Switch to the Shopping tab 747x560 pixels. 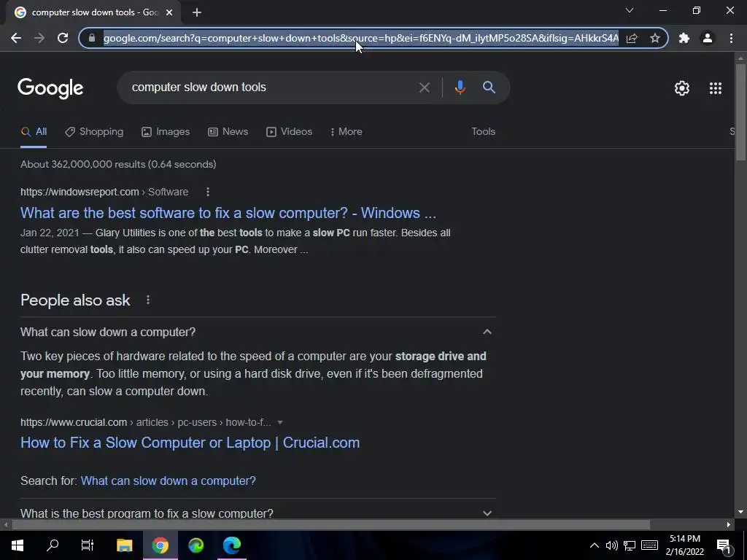pyautogui.click(x=94, y=132)
